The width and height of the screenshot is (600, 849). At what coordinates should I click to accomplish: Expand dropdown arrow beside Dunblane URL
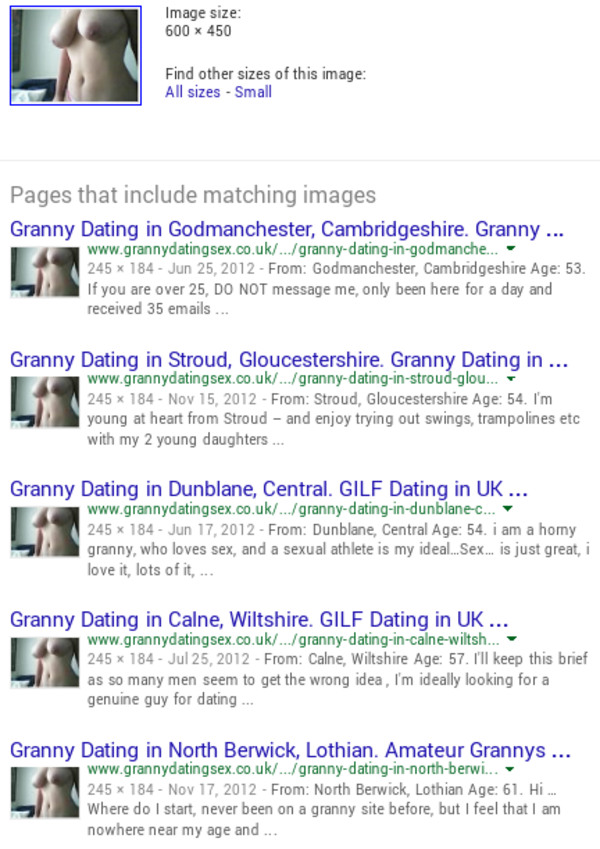tap(507, 508)
